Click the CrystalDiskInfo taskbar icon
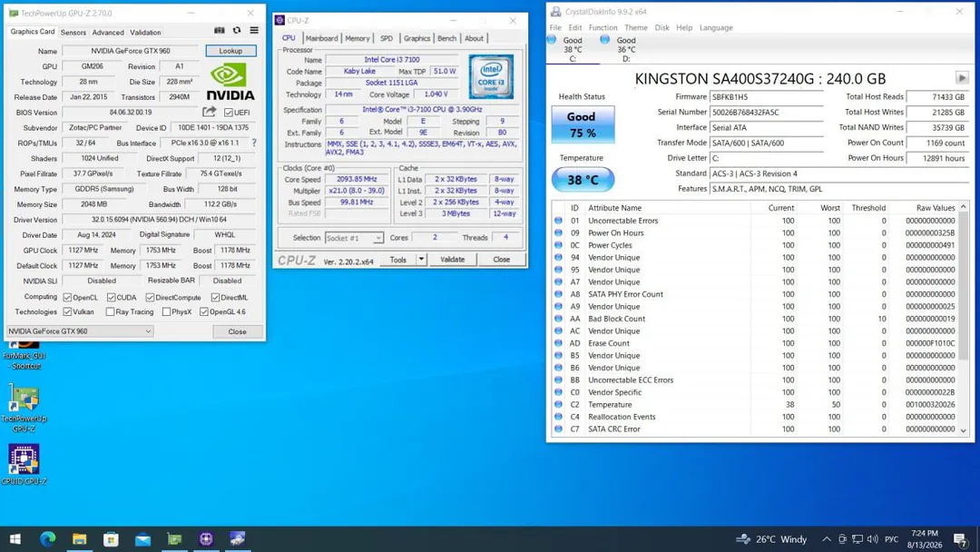Viewport: 980px width, 552px height. point(238,539)
